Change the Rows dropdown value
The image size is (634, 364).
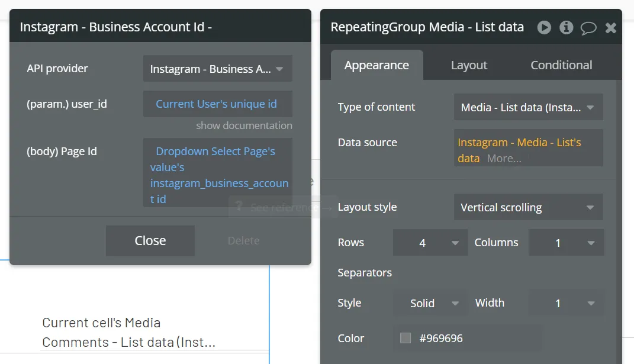[x=430, y=243]
